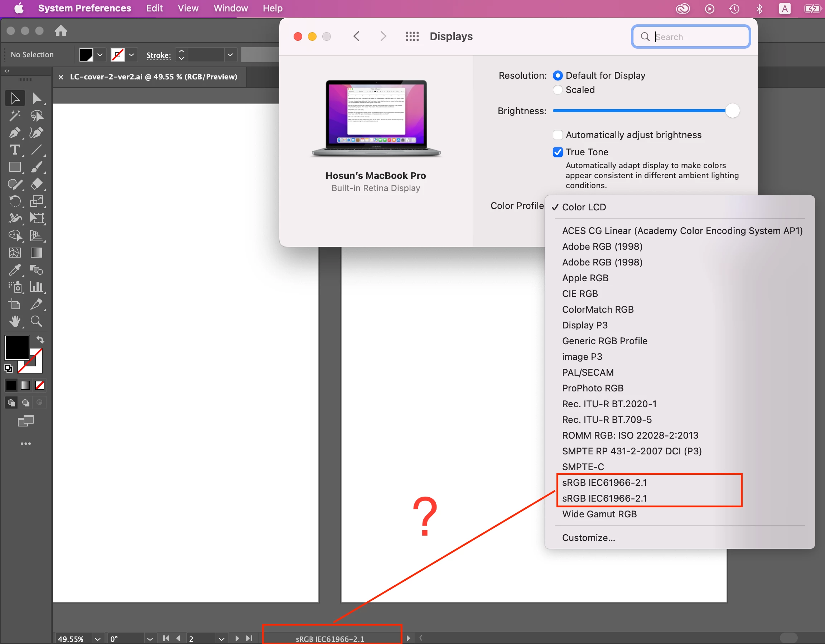The height and width of the screenshot is (644, 825).
Task: Open the rotation angle dropdown
Action: pos(150,639)
